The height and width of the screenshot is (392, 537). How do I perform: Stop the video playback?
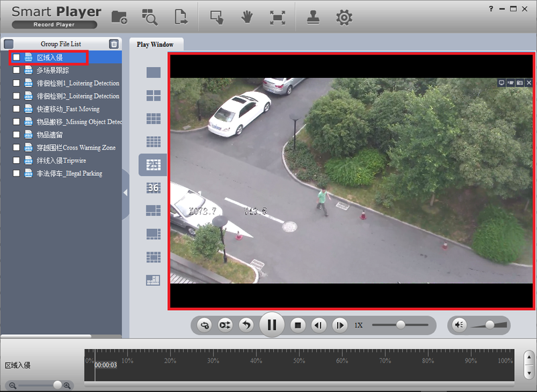point(298,325)
